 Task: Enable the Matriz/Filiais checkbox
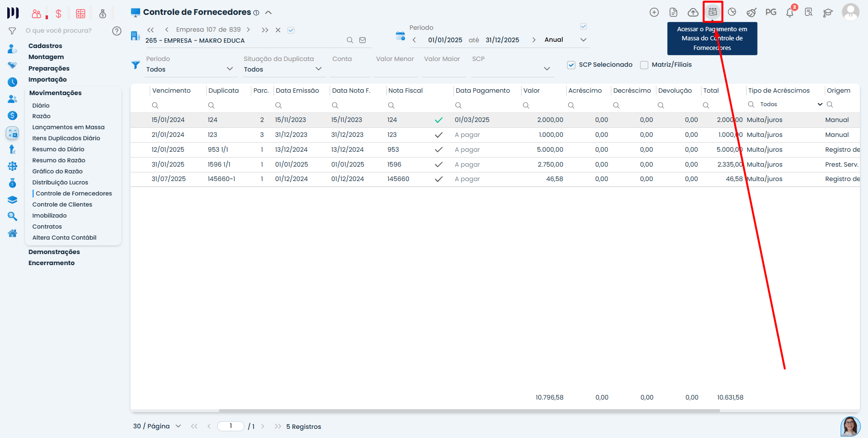[644, 65]
